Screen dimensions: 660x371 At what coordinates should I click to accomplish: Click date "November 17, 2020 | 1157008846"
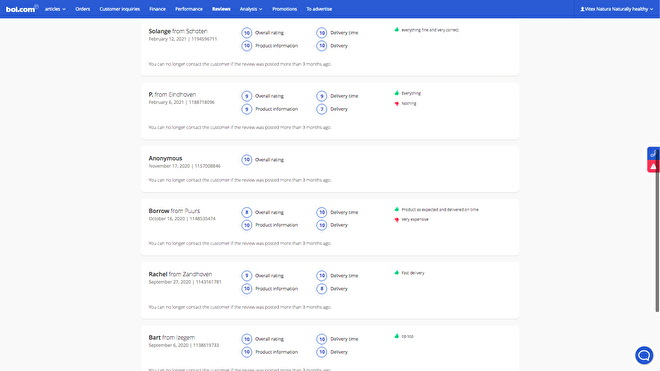point(184,166)
